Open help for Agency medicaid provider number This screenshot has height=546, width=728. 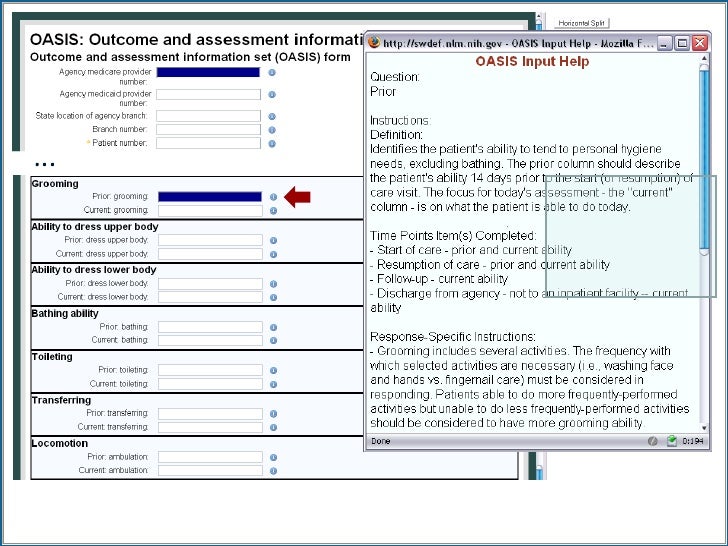click(272, 94)
